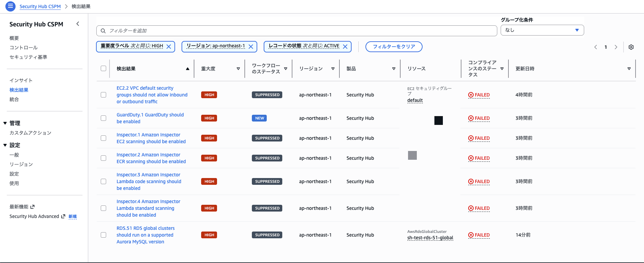This screenshot has height=263, width=644.
Task: Open EC2.2 VPC default security finding
Action: (152, 95)
